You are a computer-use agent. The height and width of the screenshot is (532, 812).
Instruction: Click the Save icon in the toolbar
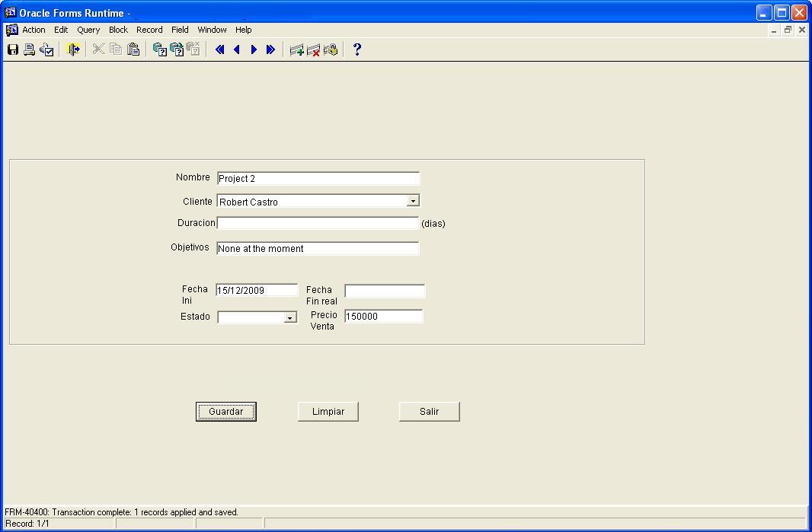point(13,49)
